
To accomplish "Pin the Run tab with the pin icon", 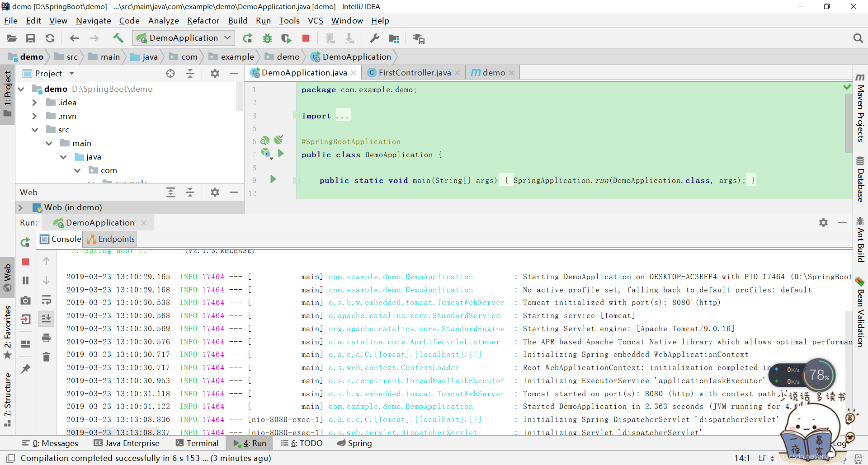I will coord(25,369).
